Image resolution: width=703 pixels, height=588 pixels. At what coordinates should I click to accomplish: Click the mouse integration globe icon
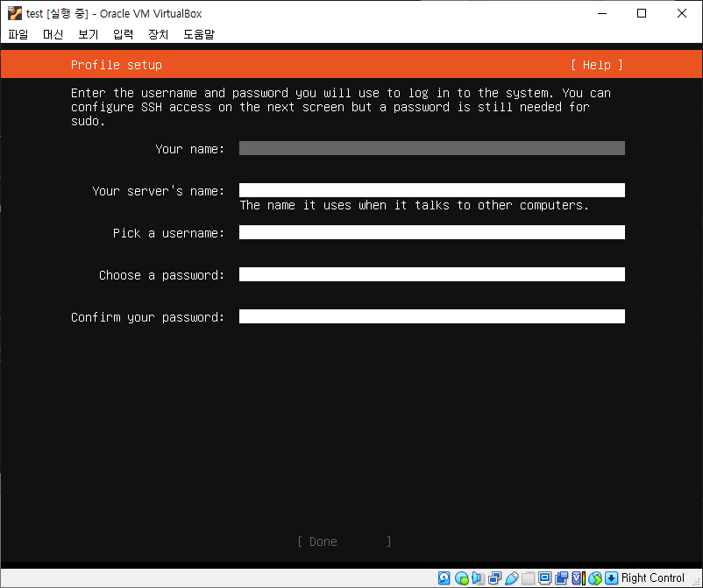pyautogui.click(x=595, y=578)
